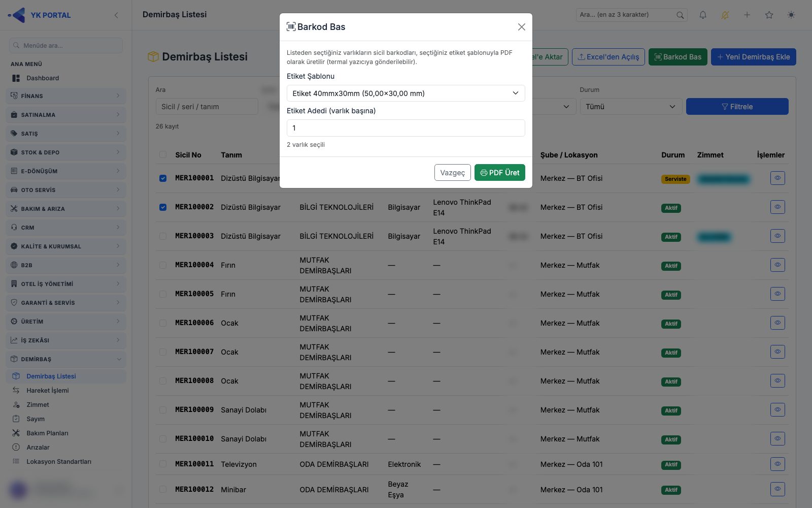This screenshot has width=812, height=508.
Task: Open the Zimmet sidebar menu item
Action: [x=38, y=405]
